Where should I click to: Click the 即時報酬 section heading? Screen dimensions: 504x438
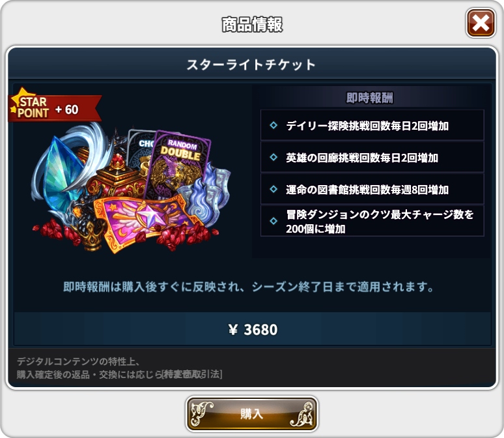[369, 98]
